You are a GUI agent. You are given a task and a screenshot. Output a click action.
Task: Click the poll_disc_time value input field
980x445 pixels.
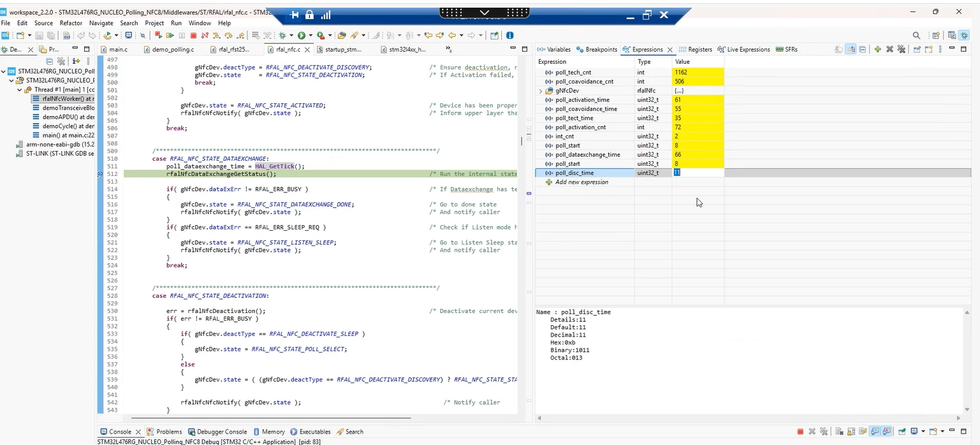tap(698, 173)
